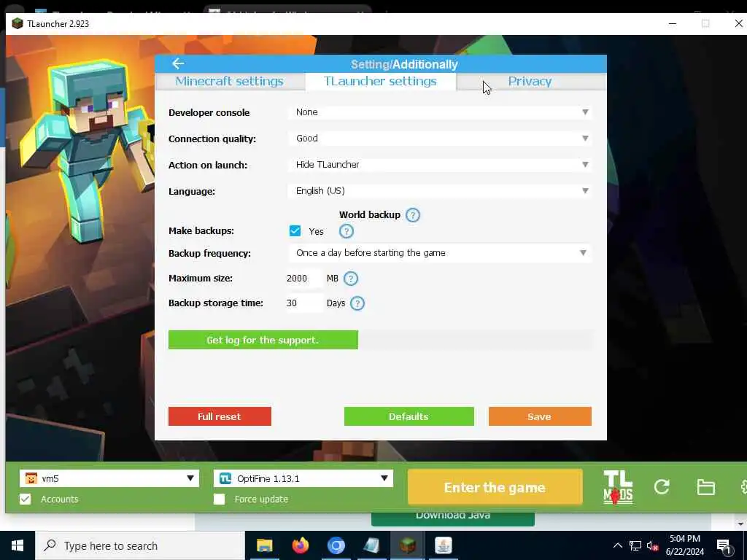Image resolution: width=747 pixels, height=560 pixels.
Task: Click the World backup heading text
Action: point(370,215)
